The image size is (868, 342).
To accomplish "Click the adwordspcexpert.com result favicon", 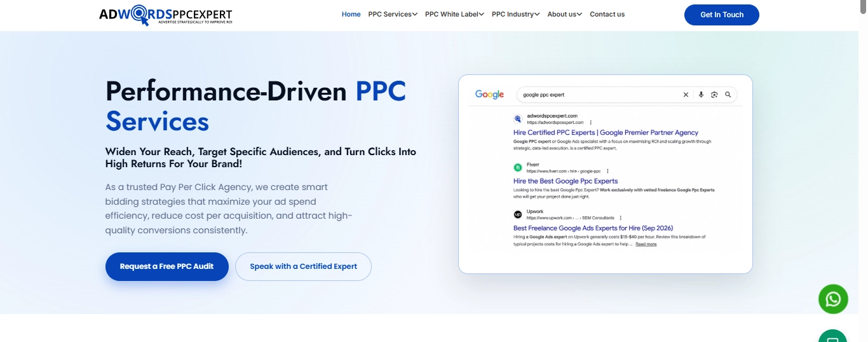I will click(518, 119).
